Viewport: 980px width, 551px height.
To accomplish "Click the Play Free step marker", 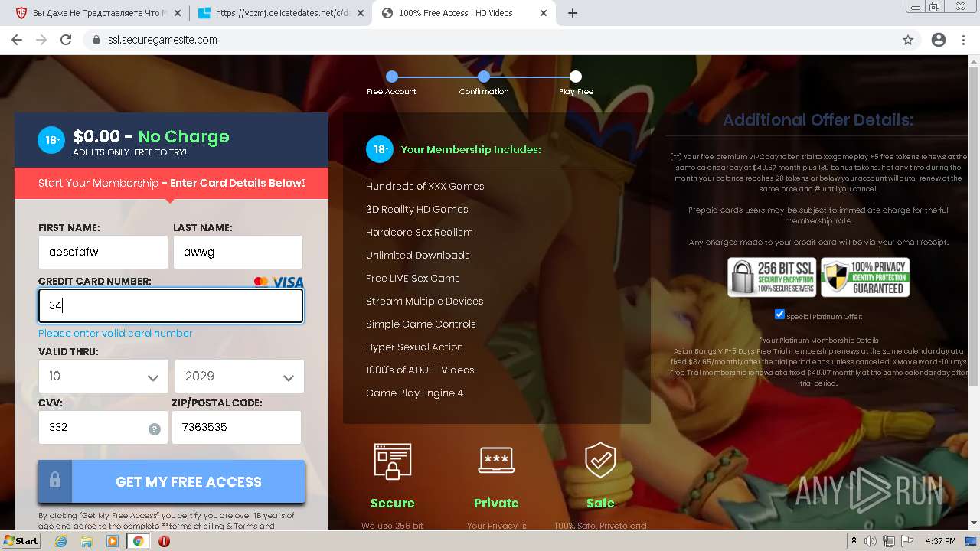I will (x=576, y=77).
